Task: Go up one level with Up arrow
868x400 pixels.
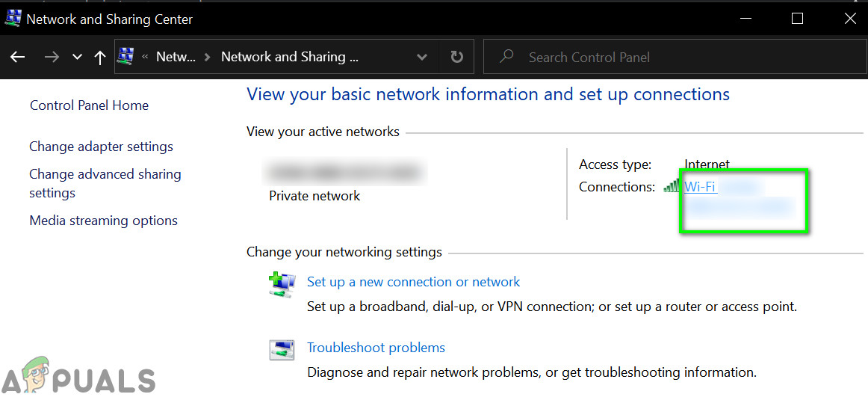Action: [100, 58]
